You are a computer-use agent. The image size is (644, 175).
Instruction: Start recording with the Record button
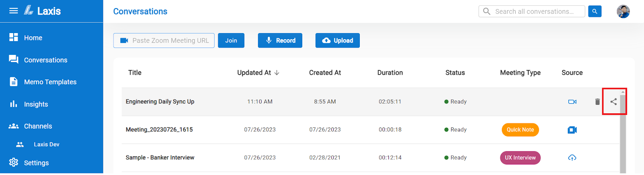point(280,40)
